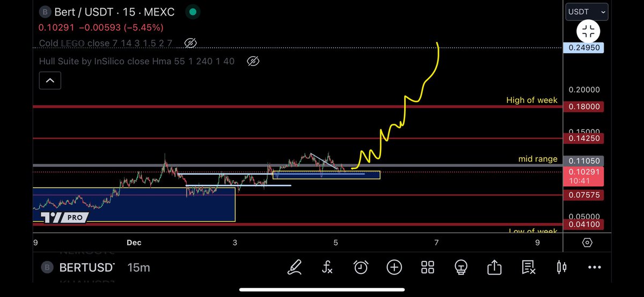The width and height of the screenshot is (644, 297).
Task: Exit fullscreen with collapse arrows button
Action: pos(588,31)
